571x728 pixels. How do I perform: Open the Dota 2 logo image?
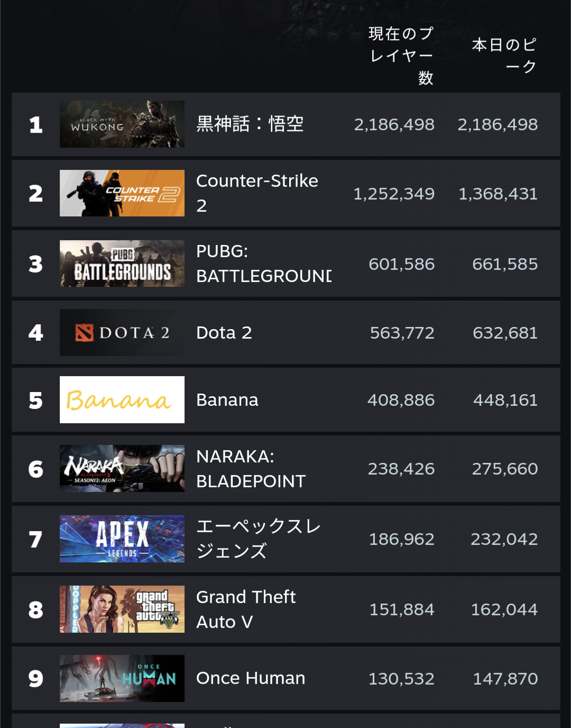point(122,332)
